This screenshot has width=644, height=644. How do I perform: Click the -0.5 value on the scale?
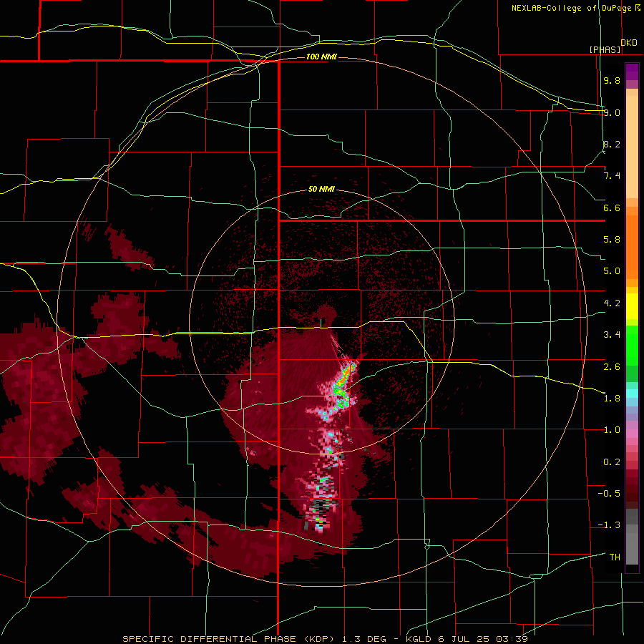(609, 494)
